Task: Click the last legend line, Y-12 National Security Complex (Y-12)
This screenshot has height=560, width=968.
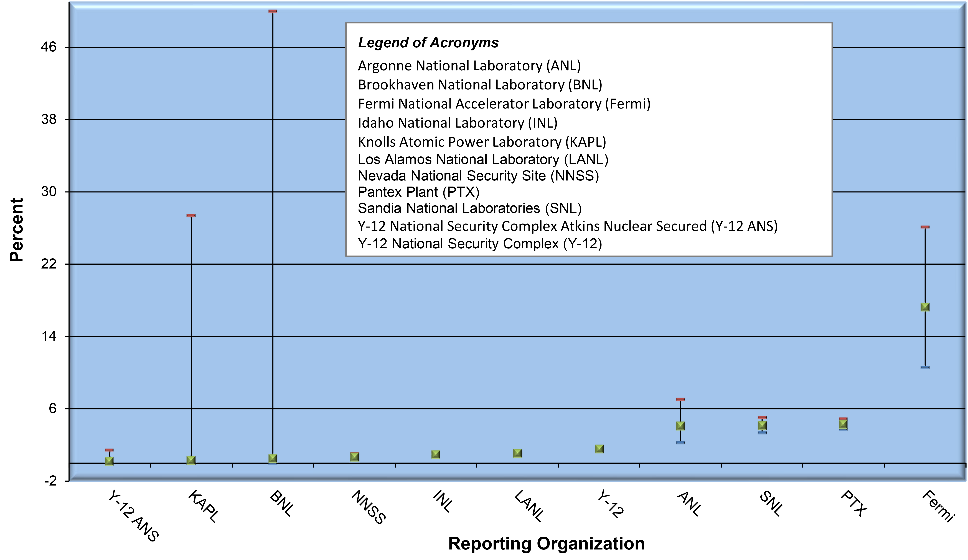Action: [480, 244]
